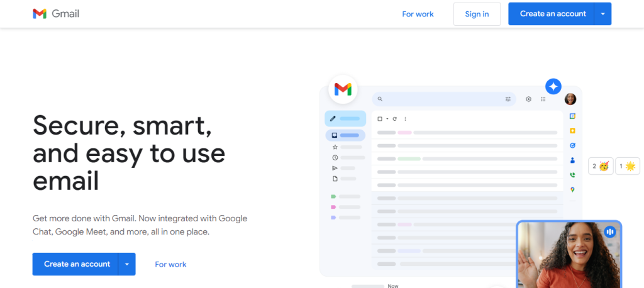Open the Maps pin icon in the side panel
Viewport: 644px width, 288px height.
pyautogui.click(x=572, y=189)
